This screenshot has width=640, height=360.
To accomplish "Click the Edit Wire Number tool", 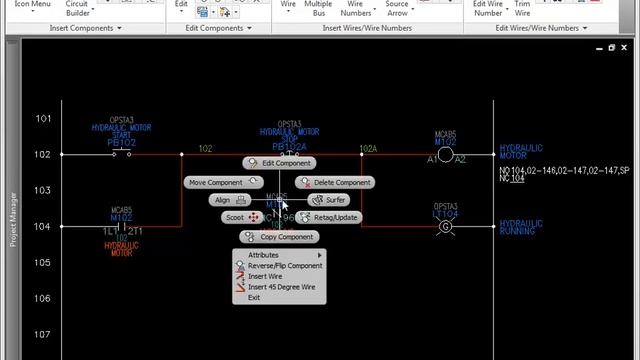I will [488, 8].
